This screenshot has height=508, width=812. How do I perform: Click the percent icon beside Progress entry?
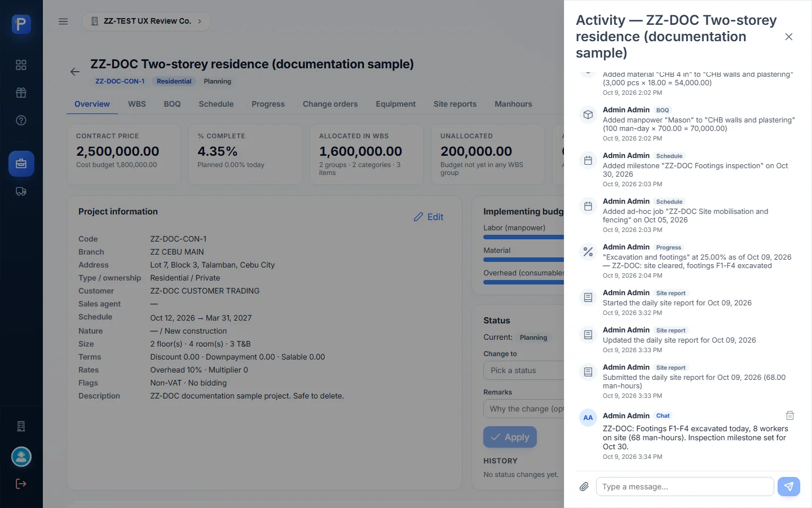coord(588,252)
